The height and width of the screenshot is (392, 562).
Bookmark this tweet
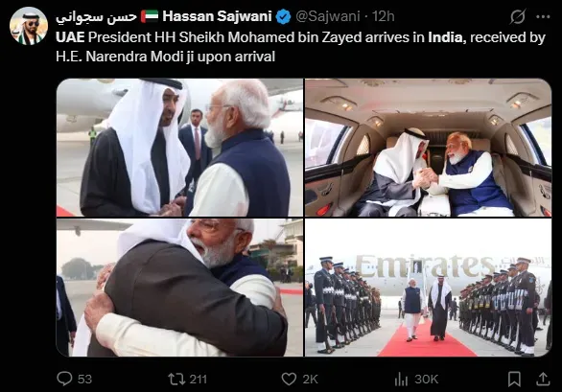514,379
